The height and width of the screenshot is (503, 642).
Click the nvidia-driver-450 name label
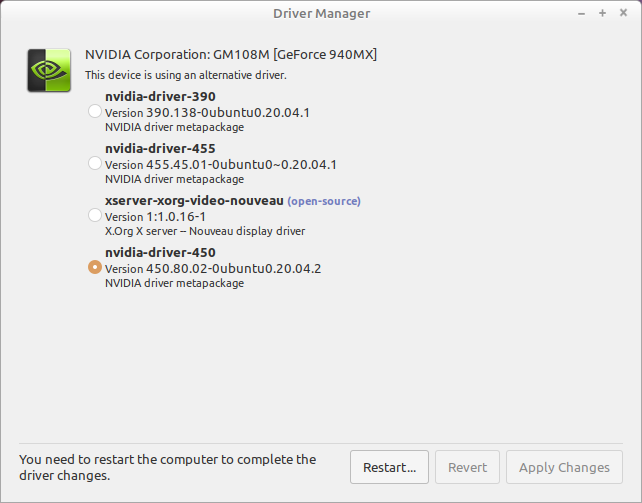160,253
